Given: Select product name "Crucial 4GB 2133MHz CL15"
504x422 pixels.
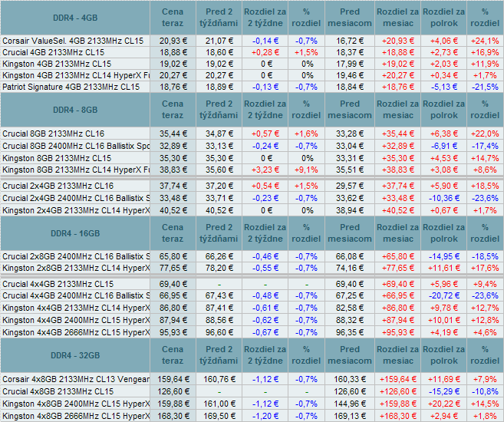Looking at the screenshot, I should click(54, 52).
